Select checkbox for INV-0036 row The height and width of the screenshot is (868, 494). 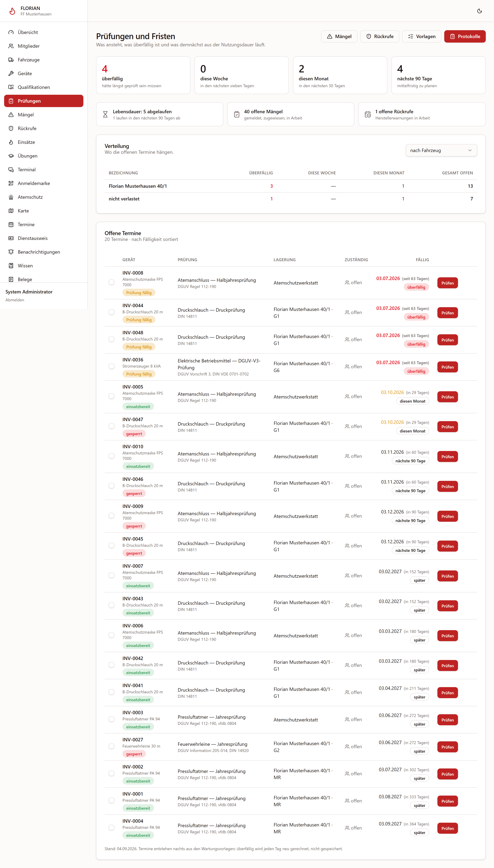pyautogui.click(x=111, y=367)
